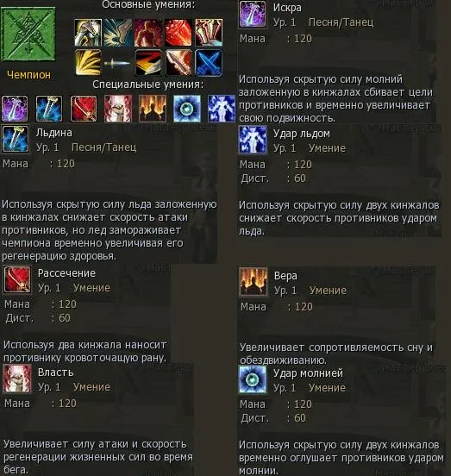Click the Власть skill icon

(17, 379)
